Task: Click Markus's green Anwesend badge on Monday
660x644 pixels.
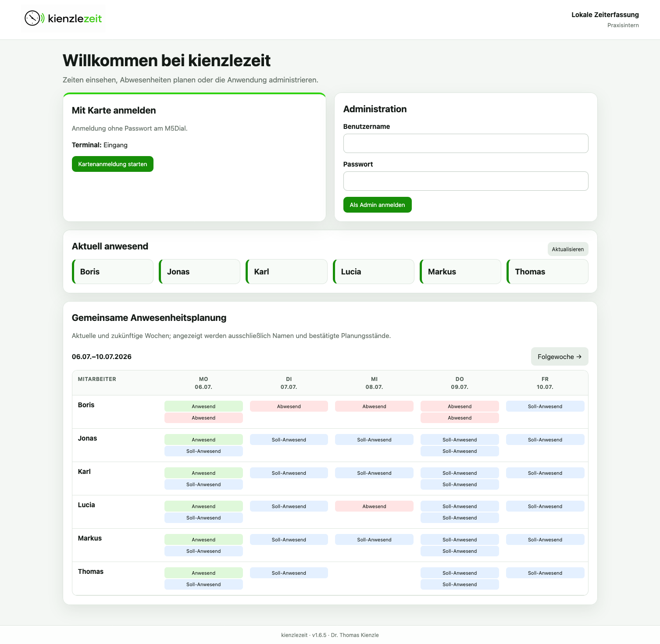Action: click(203, 540)
